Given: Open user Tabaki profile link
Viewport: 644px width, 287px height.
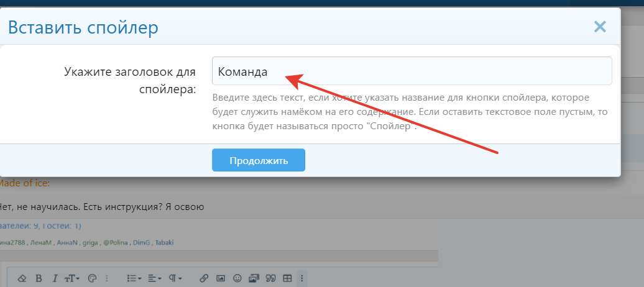Looking at the screenshot, I should (164, 243).
